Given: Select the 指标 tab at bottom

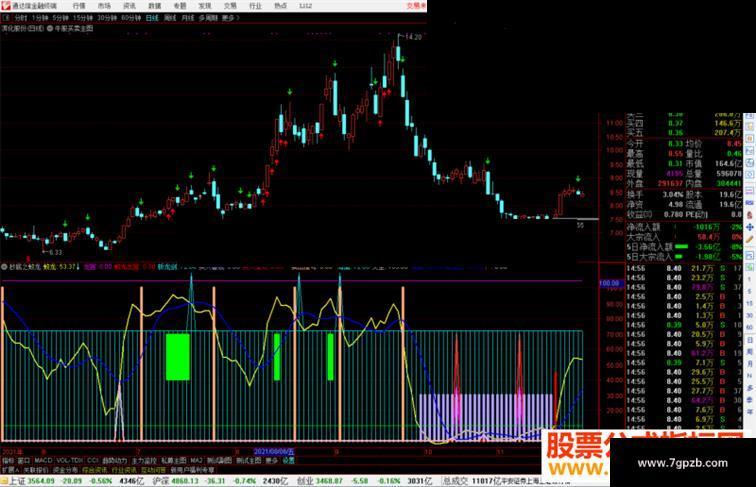Looking at the screenshot, I should click(8, 460).
